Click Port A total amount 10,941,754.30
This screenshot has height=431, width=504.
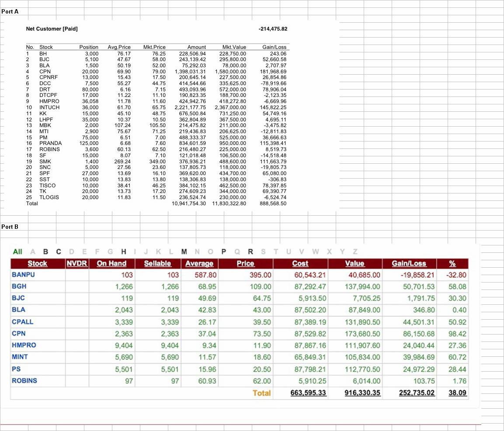pyautogui.click(x=189, y=203)
